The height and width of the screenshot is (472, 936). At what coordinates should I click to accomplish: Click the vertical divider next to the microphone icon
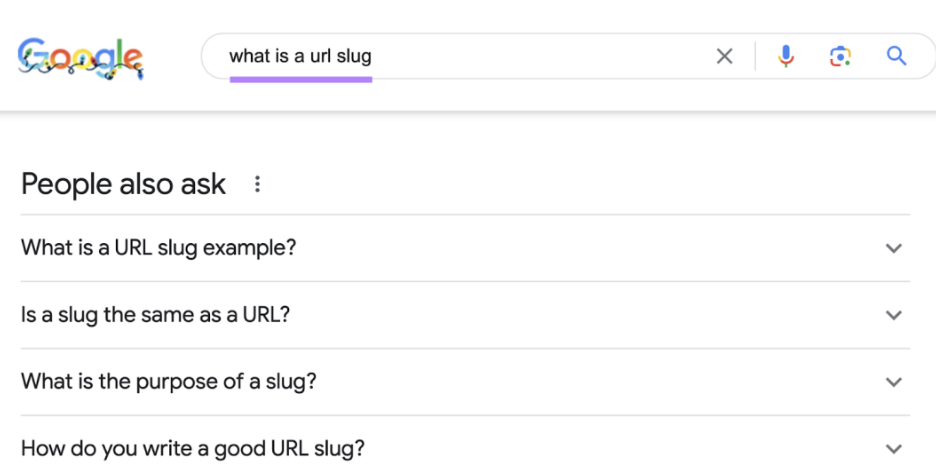[x=755, y=57]
